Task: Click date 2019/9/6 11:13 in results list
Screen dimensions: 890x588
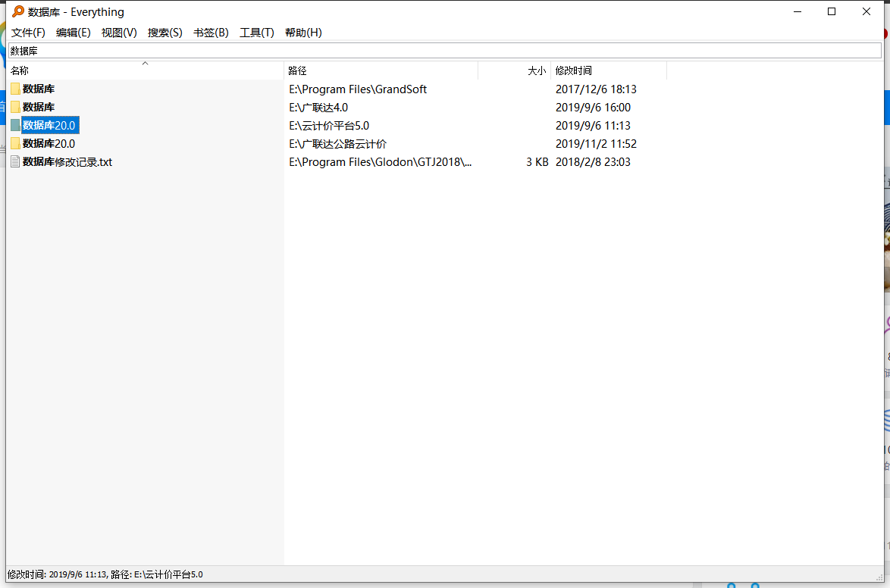Action: (593, 126)
